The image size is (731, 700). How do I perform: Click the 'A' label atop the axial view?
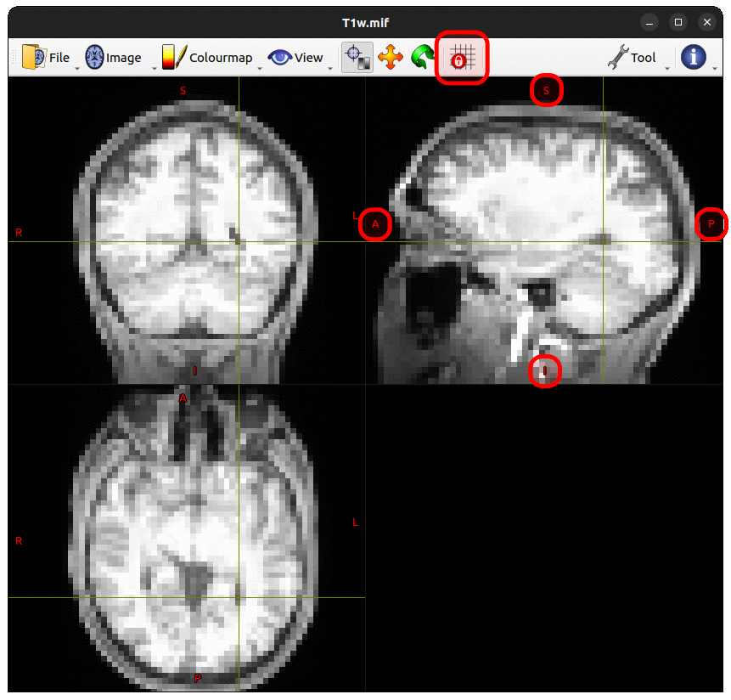coord(183,398)
